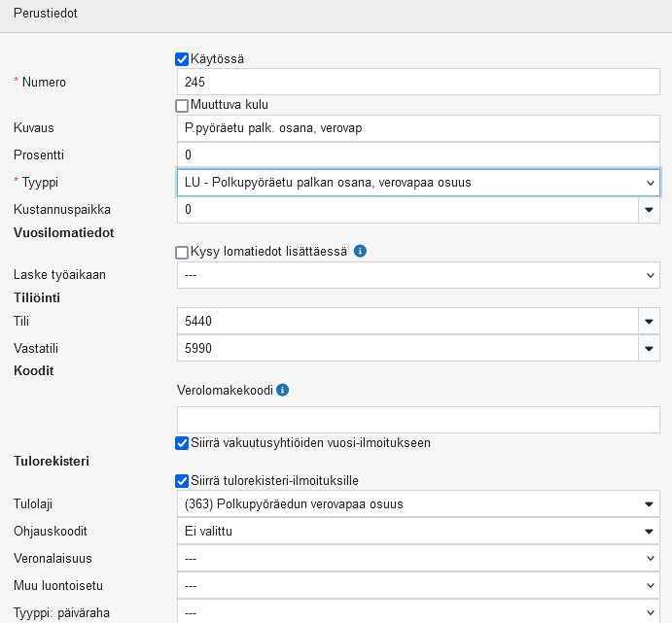The width and height of the screenshot is (672, 623).
Task: Expand the Tili account dropdown arrow
Action: click(x=649, y=321)
